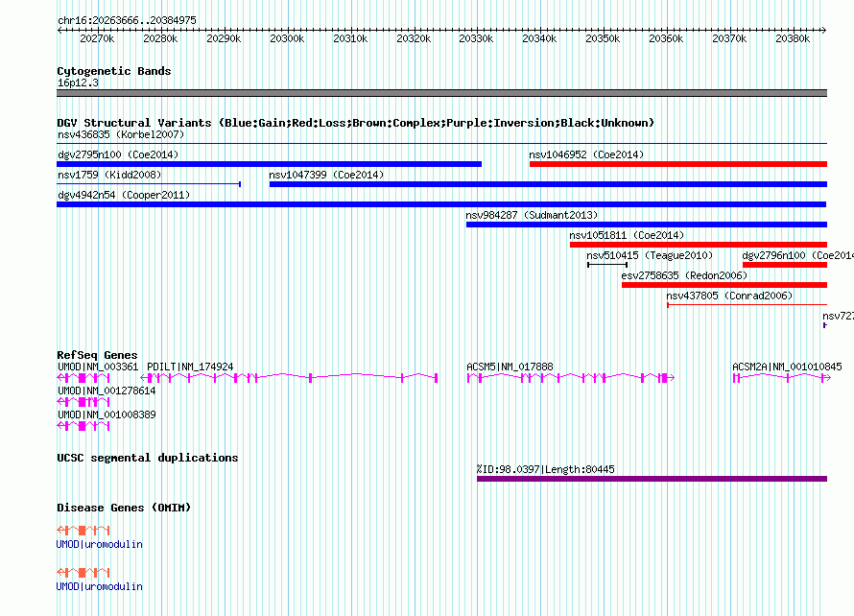Click the esv2758635 (Redon2006) red bar
Screen dimensions: 854x616
724,285
